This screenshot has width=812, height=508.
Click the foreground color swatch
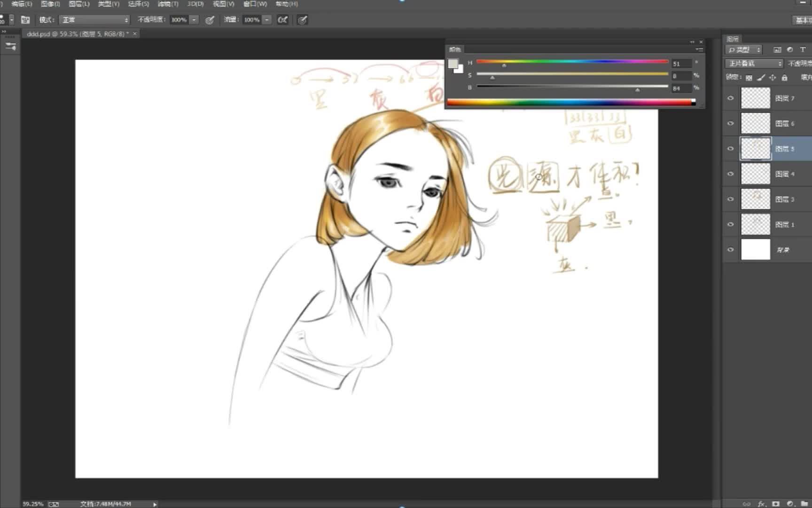pos(453,63)
